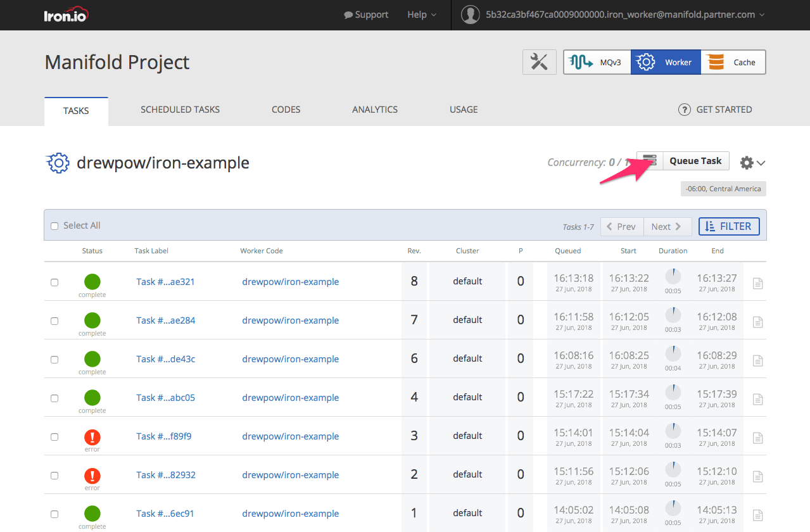Open Task #...6ec91 link
This screenshot has height=532, width=810.
[165, 514]
